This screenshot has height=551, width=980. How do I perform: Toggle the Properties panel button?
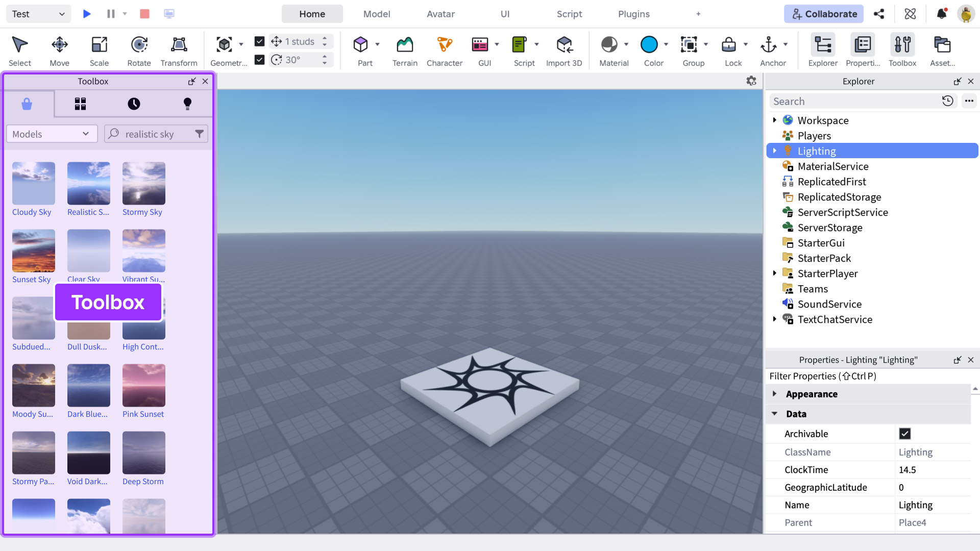863,51
